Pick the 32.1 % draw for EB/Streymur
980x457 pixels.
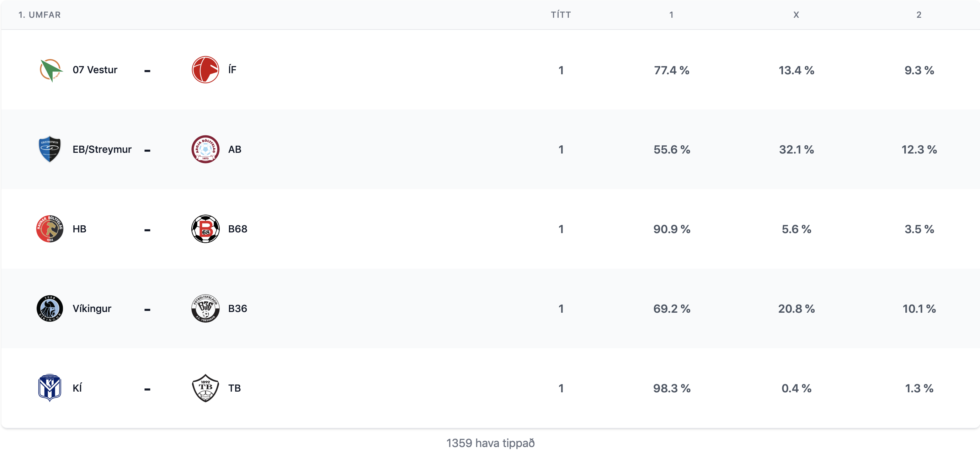click(796, 149)
